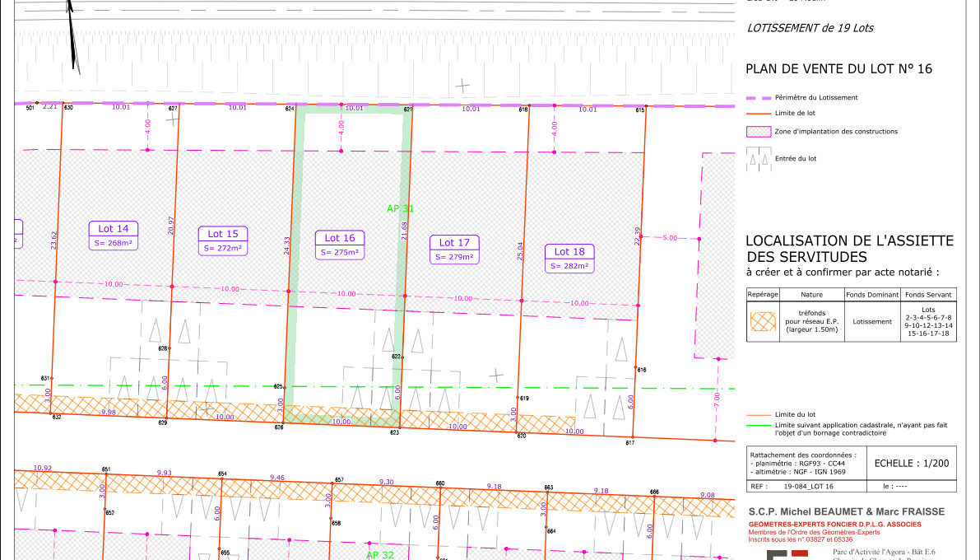Click the 9.30 dimension near point 657
Viewport: 980px width, 560px height.
(x=386, y=482)
